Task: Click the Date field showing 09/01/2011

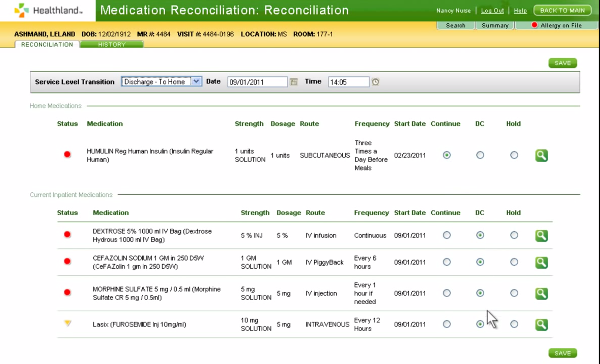Action: tap(257, 82)
